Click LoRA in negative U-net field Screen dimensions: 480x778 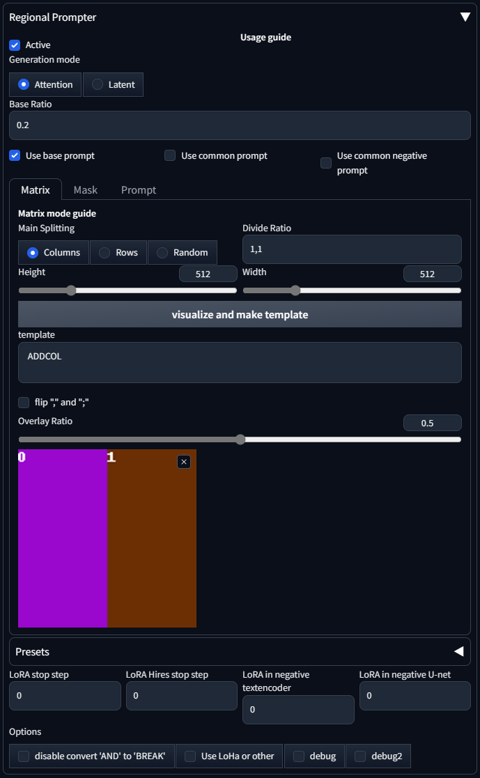pos(415,696)
